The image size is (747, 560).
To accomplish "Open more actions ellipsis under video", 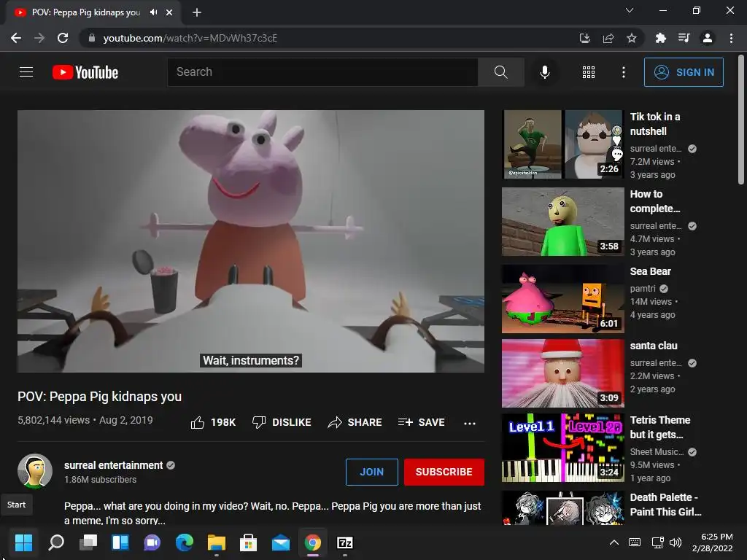I will pyautogui.click(x=469, y=423).
